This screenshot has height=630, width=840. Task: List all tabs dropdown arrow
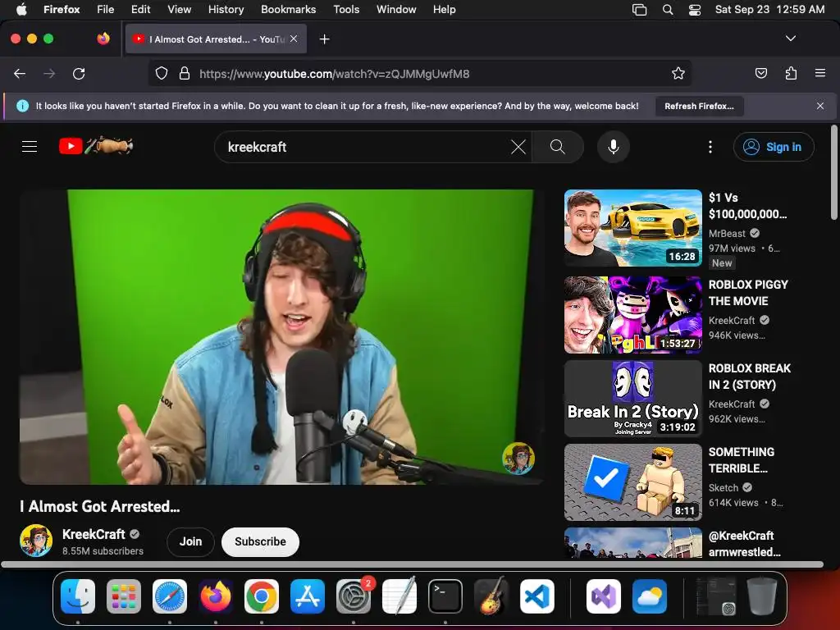pyautogui.click(x=790, y=39)
